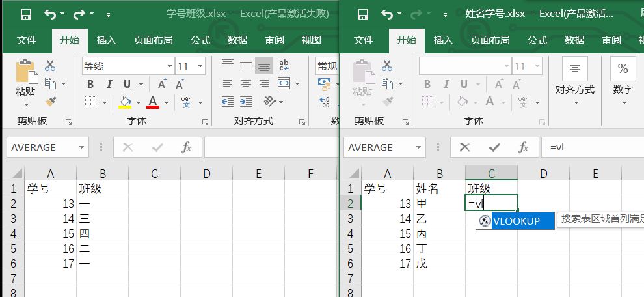Open 文件 tab in 学号班级 window

pyautogui.click(x=27, y=40)
